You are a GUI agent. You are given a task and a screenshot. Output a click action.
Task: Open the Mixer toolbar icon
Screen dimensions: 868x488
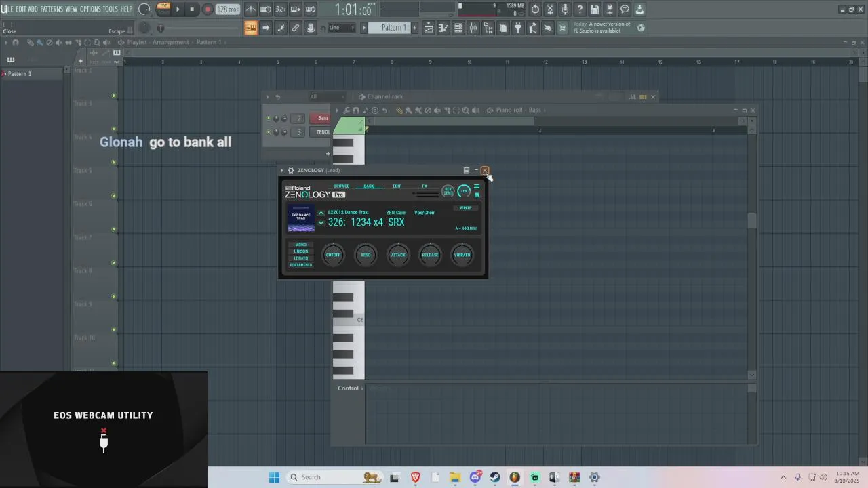pos(473,28)
